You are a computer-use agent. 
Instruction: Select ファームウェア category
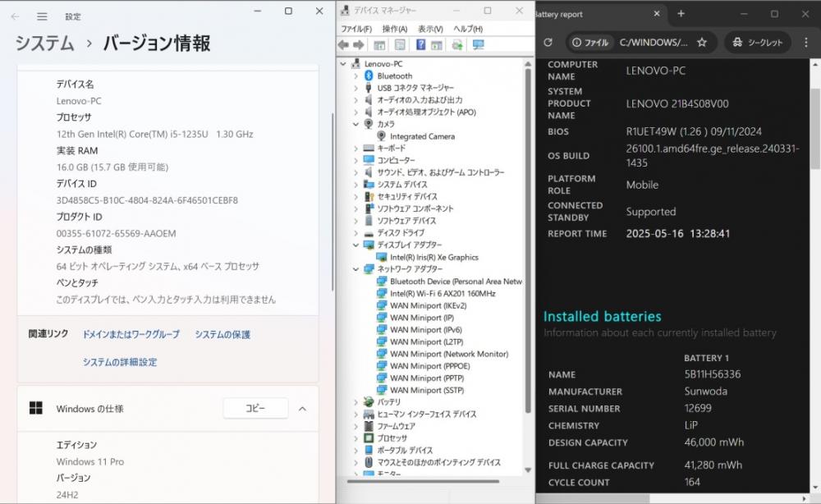(x=396, y=426)
